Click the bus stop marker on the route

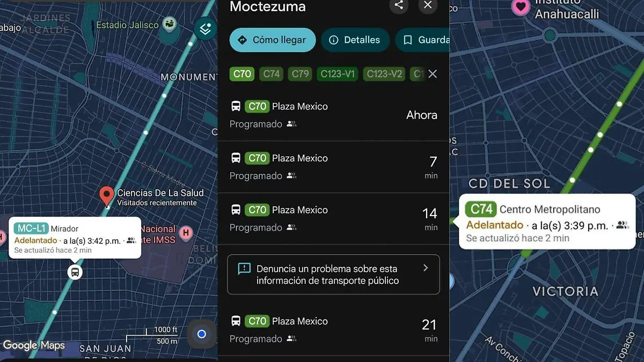click(x=75, y=272)
